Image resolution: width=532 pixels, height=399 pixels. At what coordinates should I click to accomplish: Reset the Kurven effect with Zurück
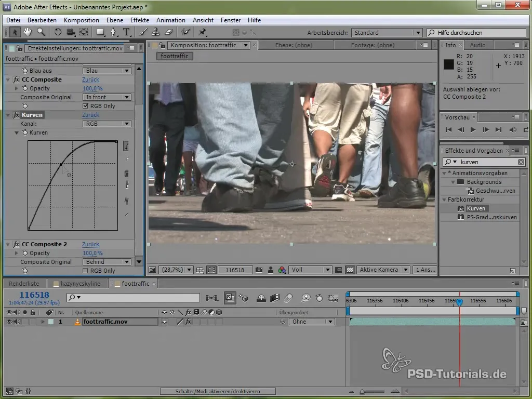(90, 115)
